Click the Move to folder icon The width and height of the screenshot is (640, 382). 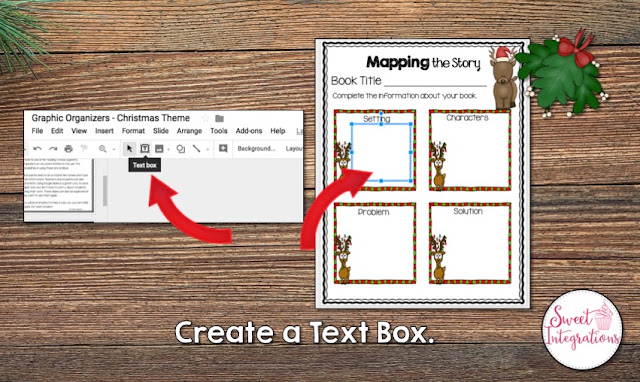(x=220, y=118)
